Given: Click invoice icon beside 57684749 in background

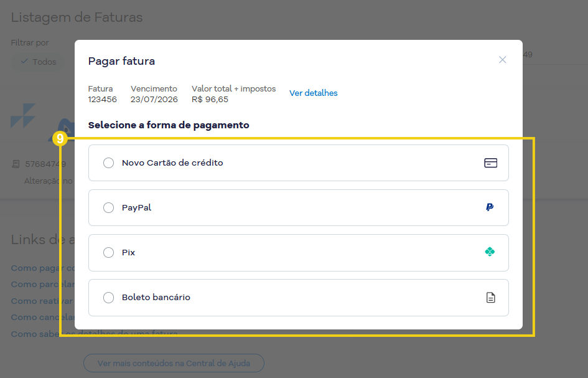Looking at the screenshot, I should pyautogui.click(x=16, y=164).
